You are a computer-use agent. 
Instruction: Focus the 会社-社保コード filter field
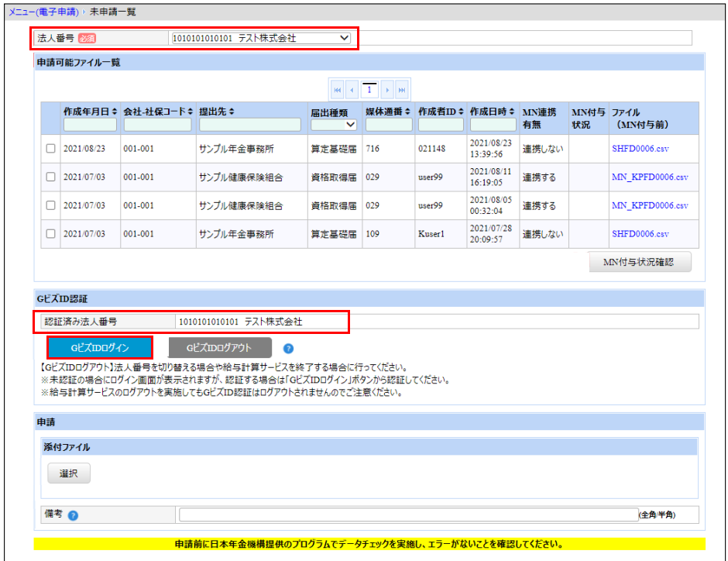(x=158, y=125)
